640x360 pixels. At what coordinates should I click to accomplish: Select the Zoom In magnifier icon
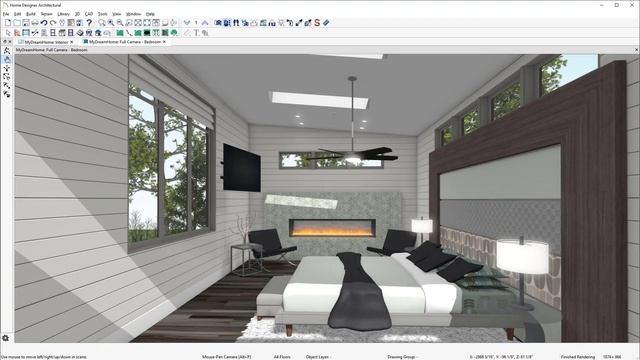[x=111, y=23]
